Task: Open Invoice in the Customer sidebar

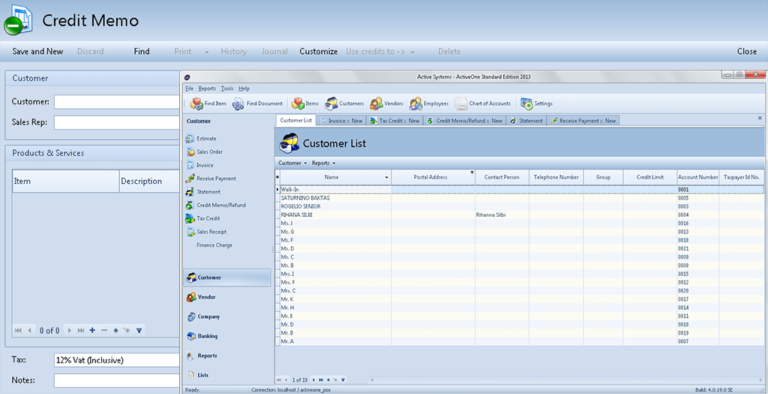Action: click(199, 165)
